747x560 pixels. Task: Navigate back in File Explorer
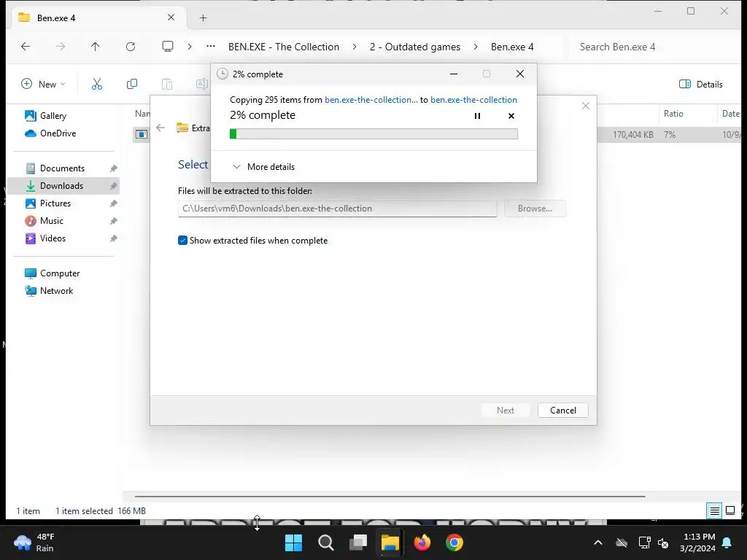coord(26,47)
